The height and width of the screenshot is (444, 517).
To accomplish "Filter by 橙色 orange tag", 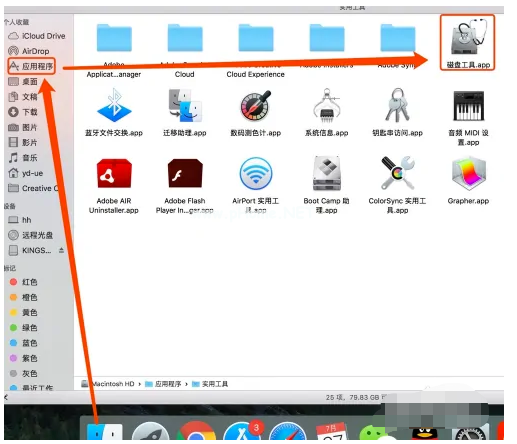I will (x=23, y=297).
